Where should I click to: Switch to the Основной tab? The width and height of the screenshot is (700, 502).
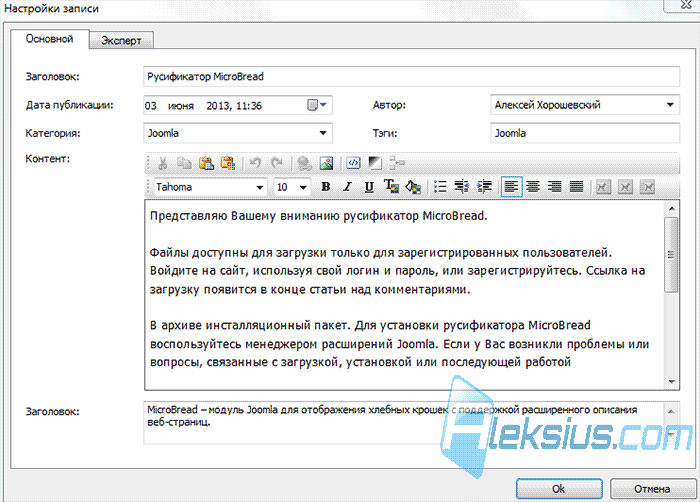coord(50,39)
